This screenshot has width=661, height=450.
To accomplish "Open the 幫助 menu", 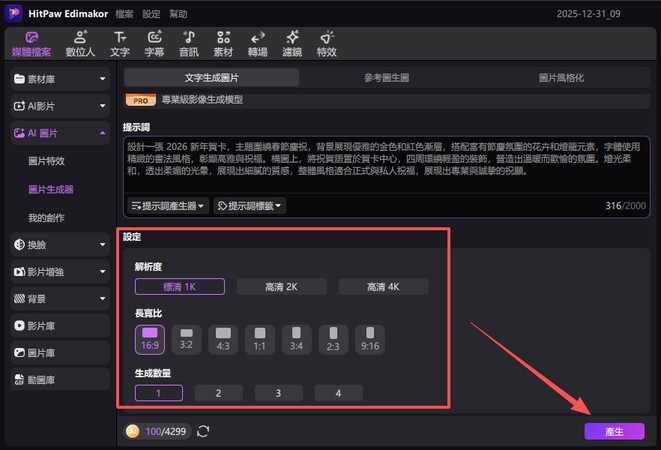I will (x=178, y=14).
